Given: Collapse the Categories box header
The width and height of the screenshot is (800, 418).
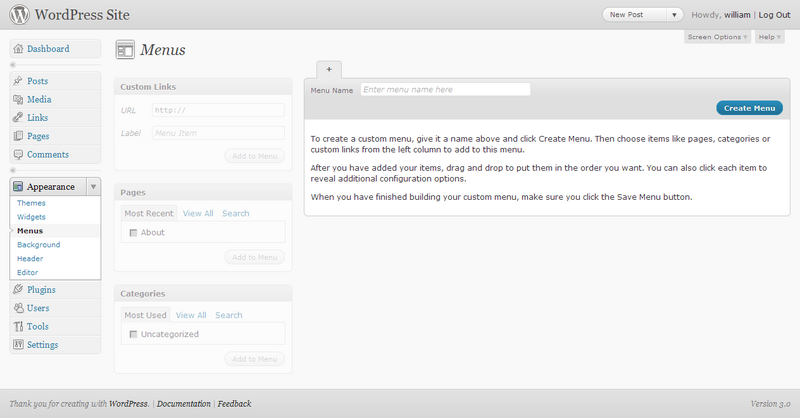Looking at the screenshot, I should [x=203, y=293].
